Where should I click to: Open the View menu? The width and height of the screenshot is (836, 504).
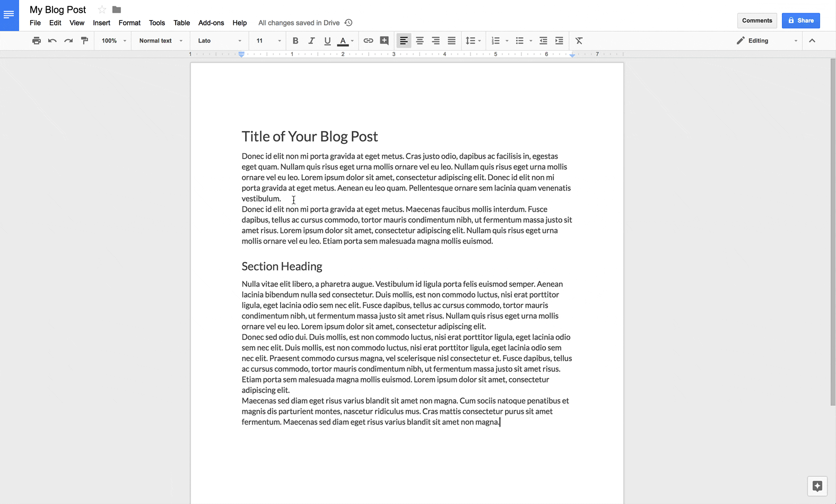point(77,23)
